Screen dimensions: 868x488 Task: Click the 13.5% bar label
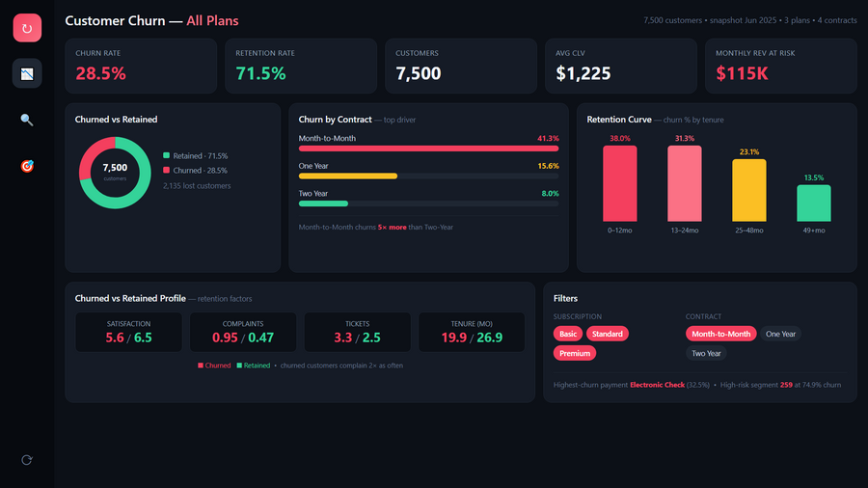coord(814,177)
